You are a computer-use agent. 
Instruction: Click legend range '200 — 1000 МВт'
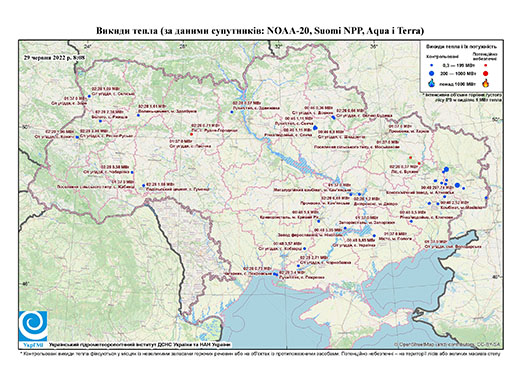click(x=458, y=73)
